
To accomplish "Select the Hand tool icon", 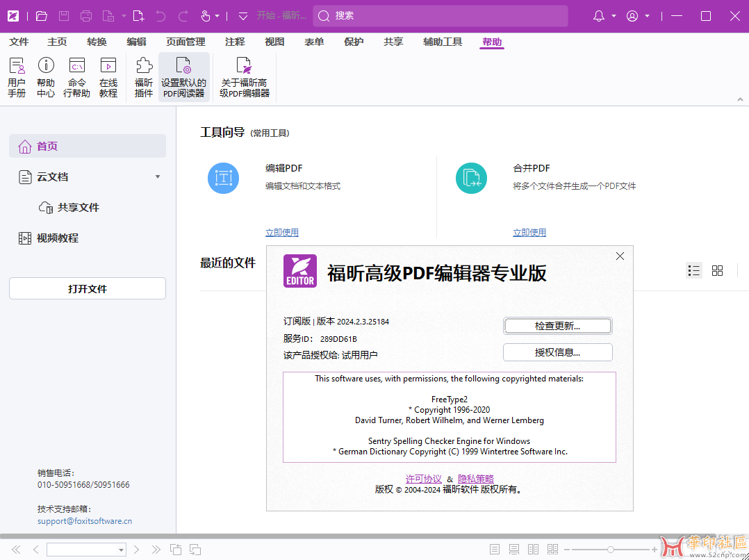I will tap(206, 16).
